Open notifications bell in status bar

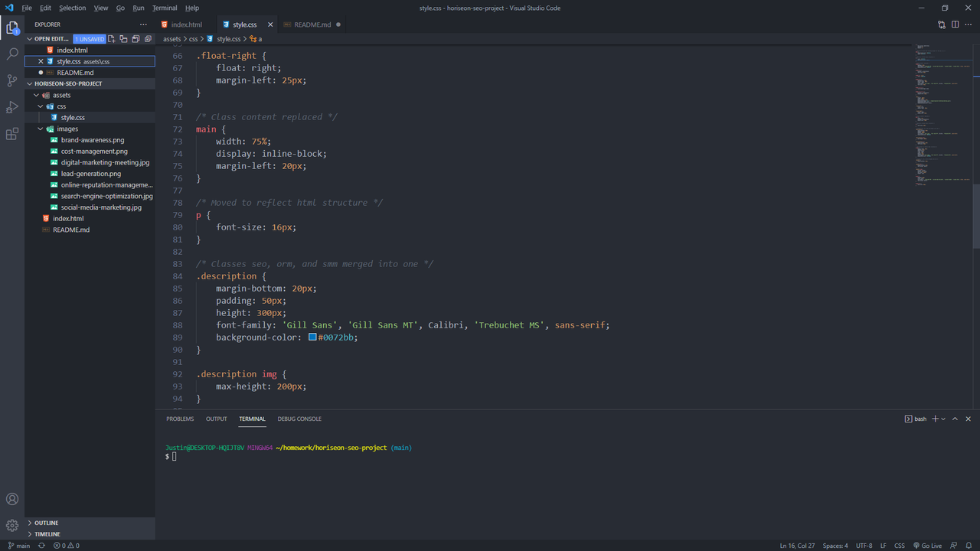(969, 546)
